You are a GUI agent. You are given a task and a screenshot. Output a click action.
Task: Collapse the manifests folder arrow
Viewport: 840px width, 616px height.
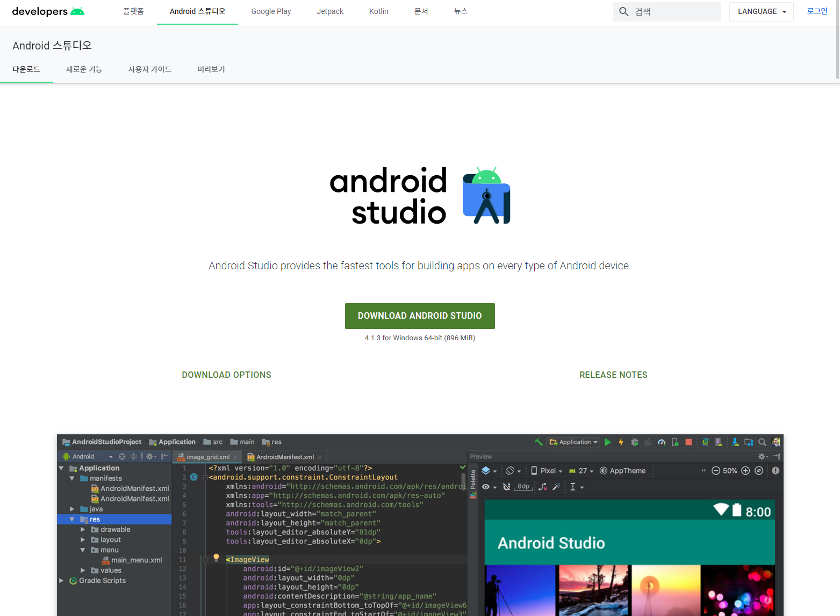(72, 478)
